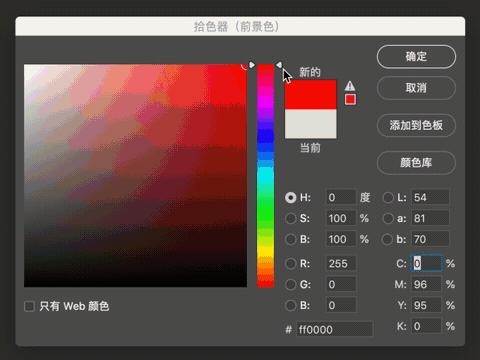Select the brightness B radio button above R
The image size is (480, 360).
point(291,239)
